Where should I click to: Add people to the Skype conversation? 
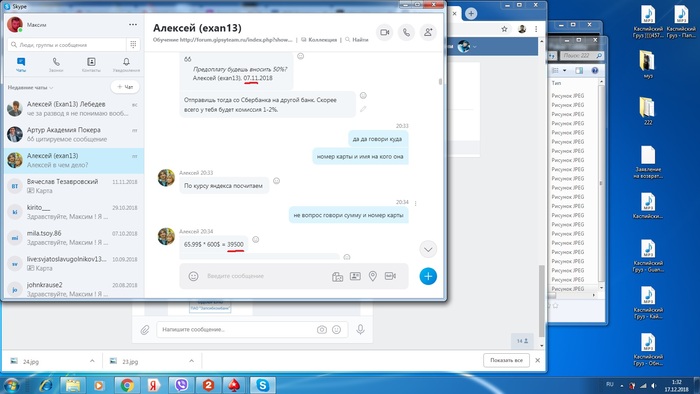428,32
